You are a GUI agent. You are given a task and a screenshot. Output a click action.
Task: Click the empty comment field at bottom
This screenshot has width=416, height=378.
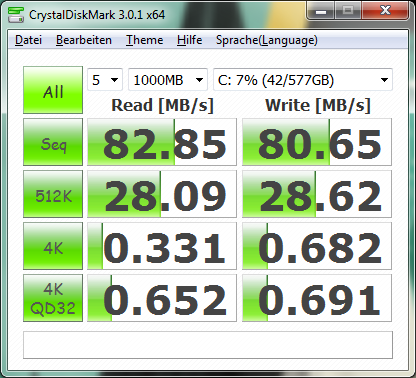coord(208,345)
